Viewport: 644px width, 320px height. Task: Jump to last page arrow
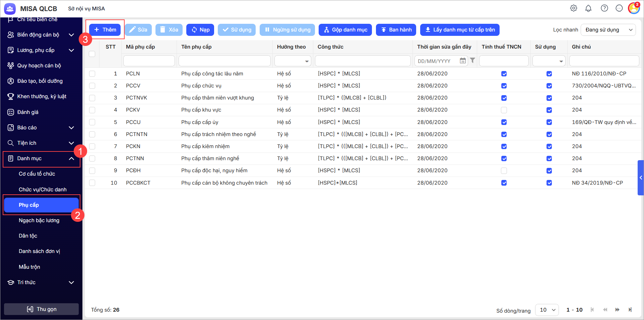pyautogui.click(x=630, y=310)
